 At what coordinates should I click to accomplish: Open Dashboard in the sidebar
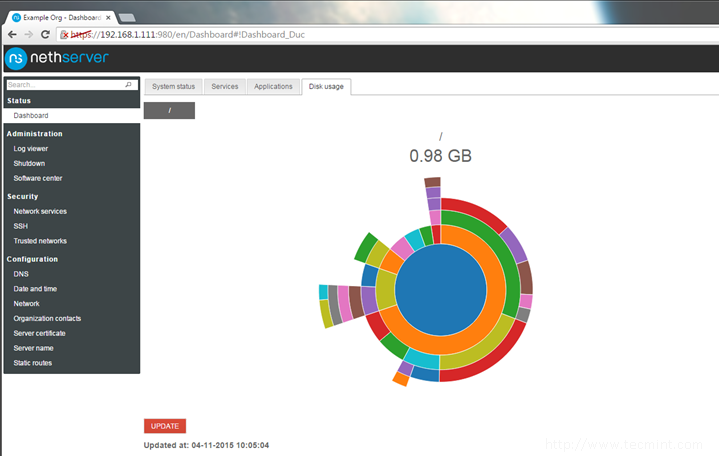coord(31,116)
